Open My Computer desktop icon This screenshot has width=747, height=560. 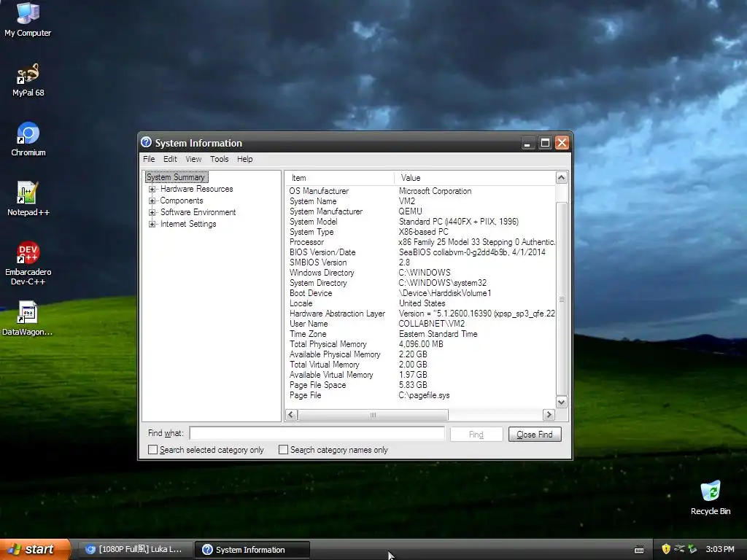[28, 20]
